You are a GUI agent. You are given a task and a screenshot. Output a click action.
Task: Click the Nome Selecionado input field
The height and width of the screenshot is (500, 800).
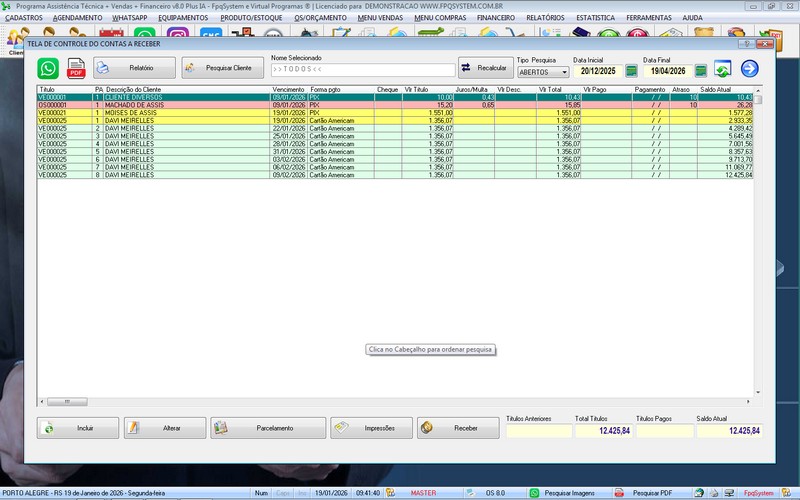(362, 69)
